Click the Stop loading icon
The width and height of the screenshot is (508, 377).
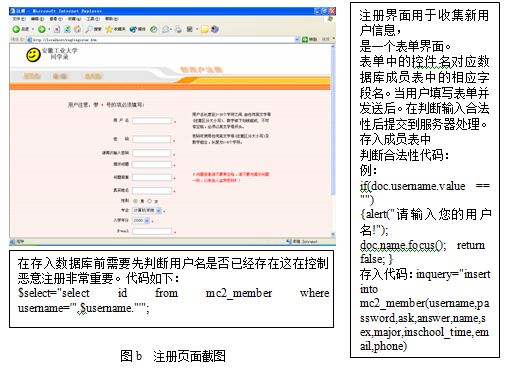(57, 29)
